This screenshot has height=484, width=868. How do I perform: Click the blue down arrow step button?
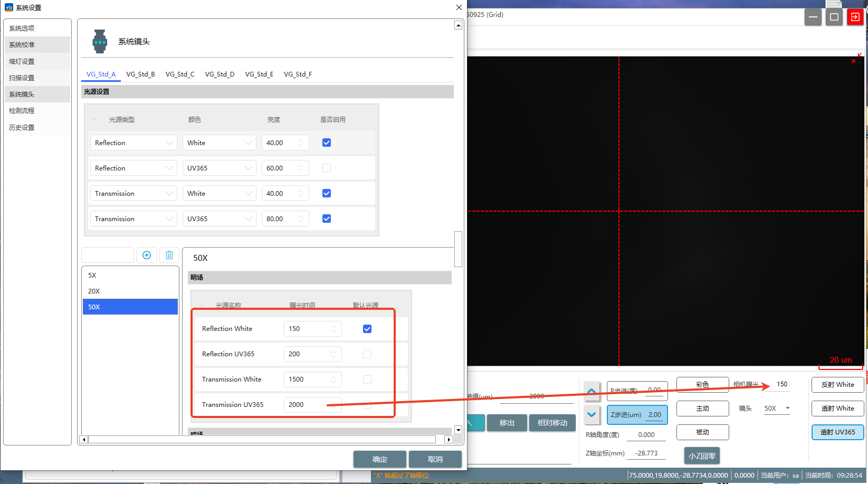coord(592,414)
